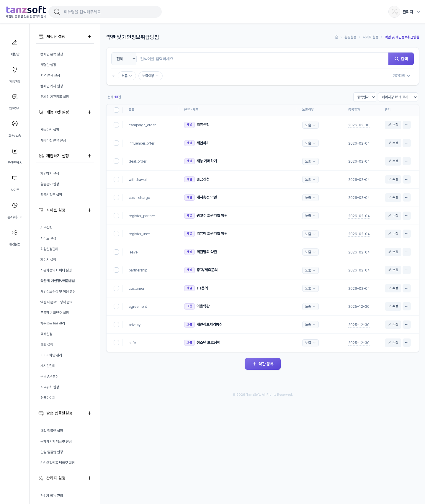The width and height of the screenshot is (425, 504).
Task: Click the 약관 등록 button
Action: (263, 364)
